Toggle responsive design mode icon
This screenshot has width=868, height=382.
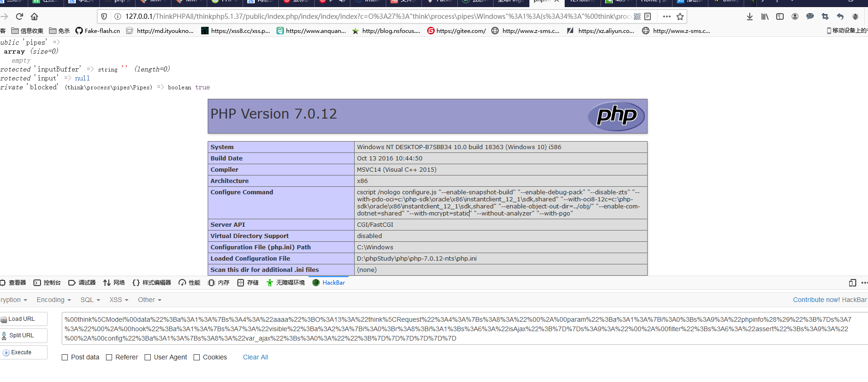click(852, 283)
